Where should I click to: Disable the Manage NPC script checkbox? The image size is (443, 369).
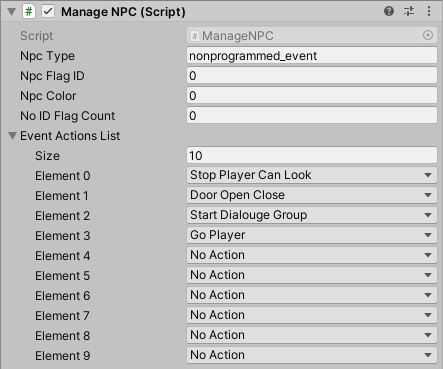pyautogui.click(x=48, y=12)
